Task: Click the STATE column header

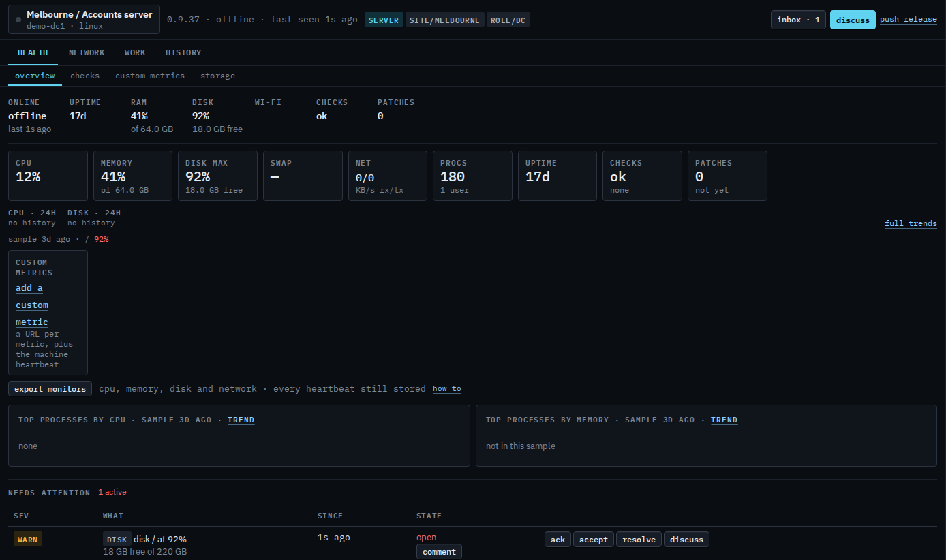Action: (x=429, y=516)
